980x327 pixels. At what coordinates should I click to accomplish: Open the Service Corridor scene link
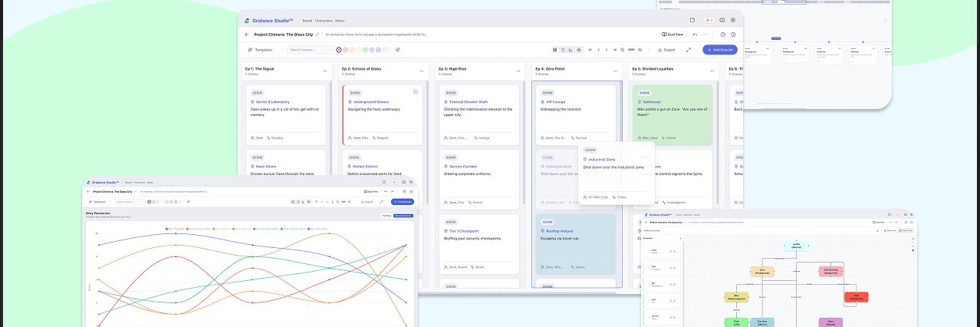pos(465,166)
